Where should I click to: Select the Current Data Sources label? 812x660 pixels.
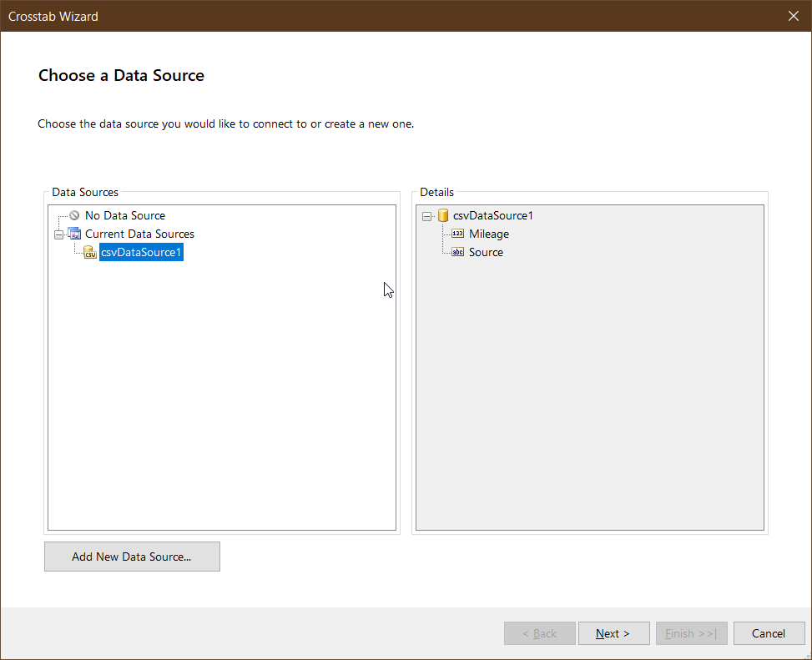coord(139,234)
